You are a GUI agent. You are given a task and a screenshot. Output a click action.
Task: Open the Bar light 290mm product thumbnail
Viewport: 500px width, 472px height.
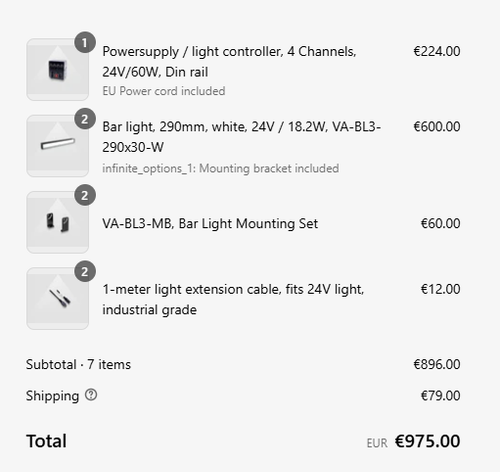tap(58, 146)
